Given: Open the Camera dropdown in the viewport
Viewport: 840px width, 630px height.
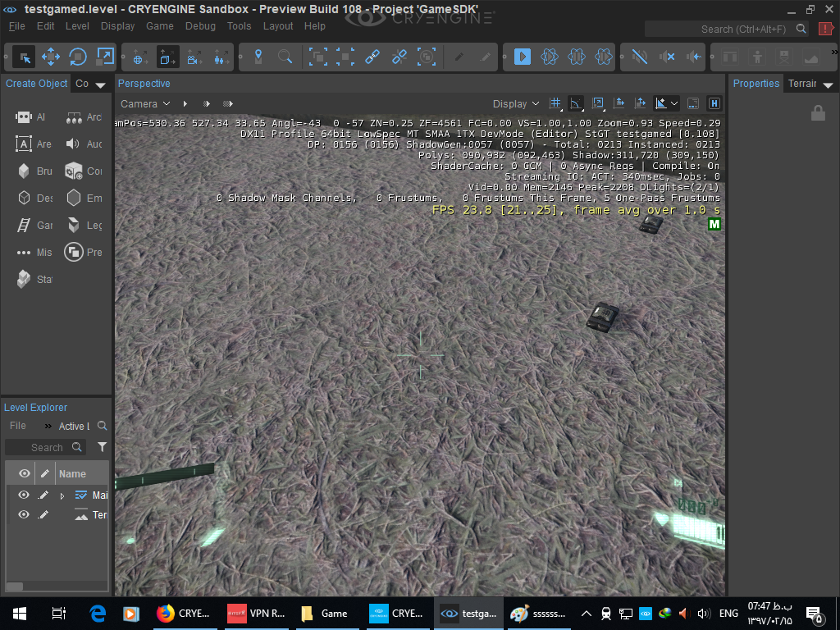Looking at the screenshot, I should click(x=144, y=104).
